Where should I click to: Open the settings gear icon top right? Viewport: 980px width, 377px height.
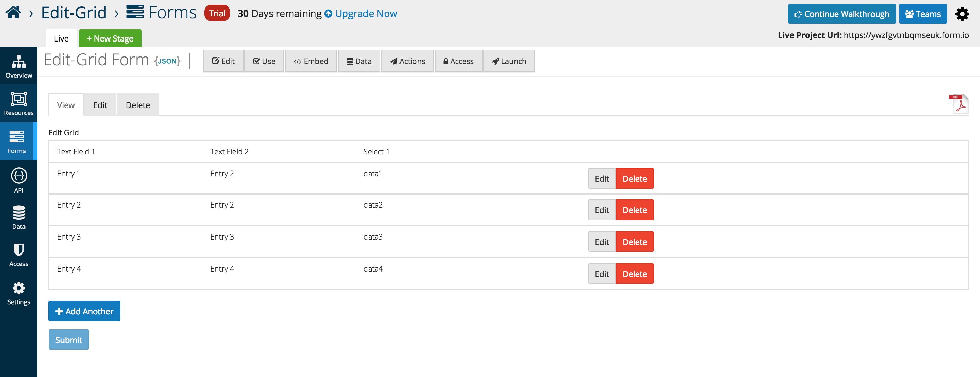[962, 14]
